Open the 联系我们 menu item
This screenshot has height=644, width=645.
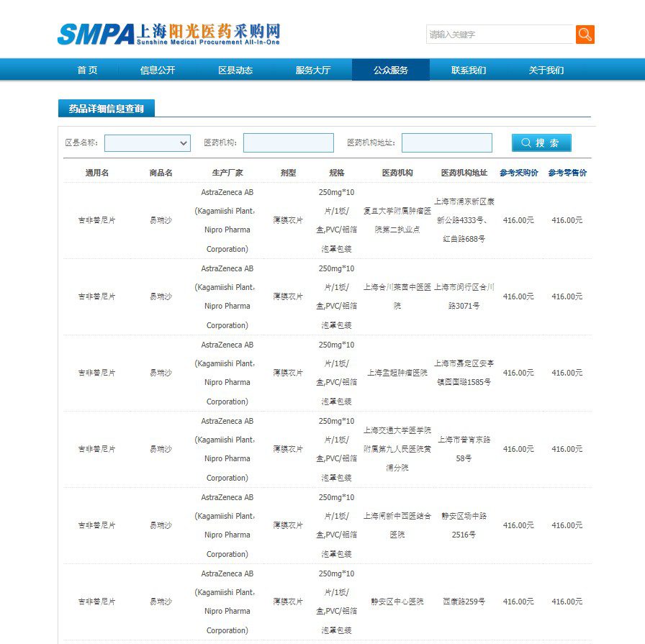(x=469, y=70)
